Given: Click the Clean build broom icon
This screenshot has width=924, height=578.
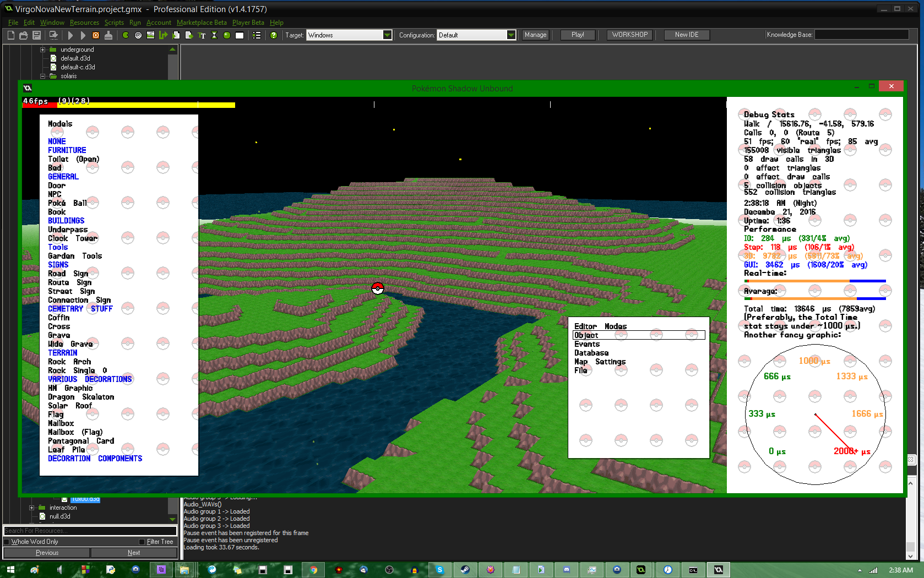Looking at the screenshot, I should point(108,35).
